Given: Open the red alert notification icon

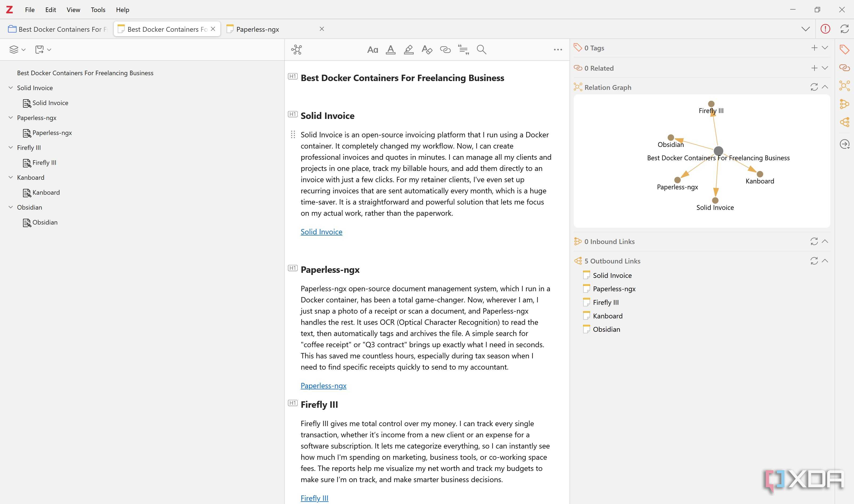Looking at the screenshot, I should [x=825, y=29].
